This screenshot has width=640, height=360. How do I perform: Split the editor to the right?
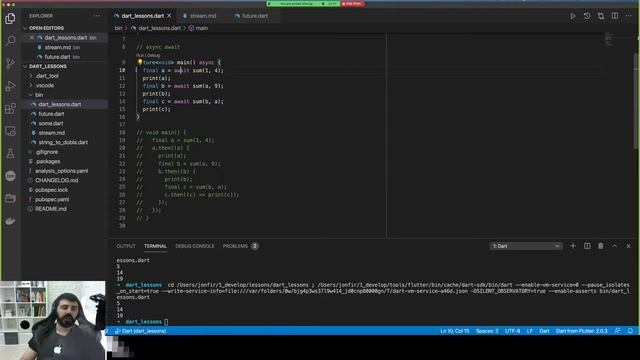[615, 16]
